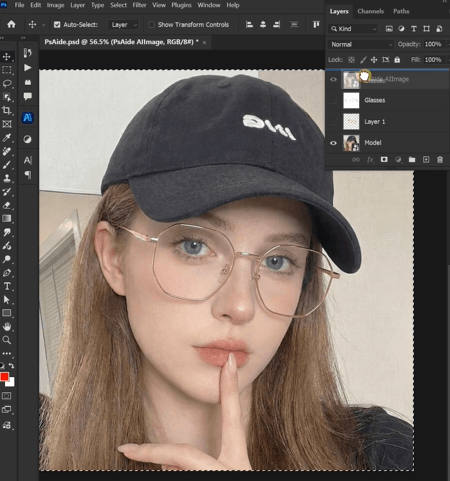Switch to the Channels tab
Viewport: 450px width, 481px height.
(370, 11)
